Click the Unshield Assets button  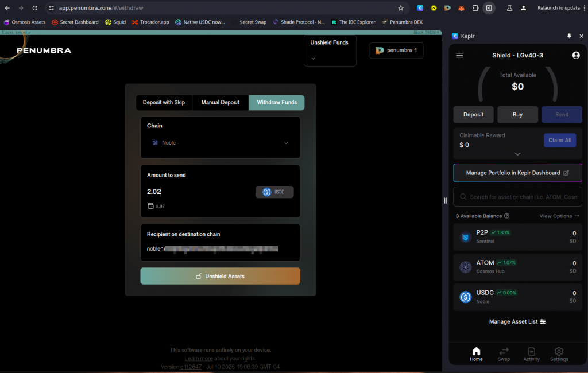(220, 276)
